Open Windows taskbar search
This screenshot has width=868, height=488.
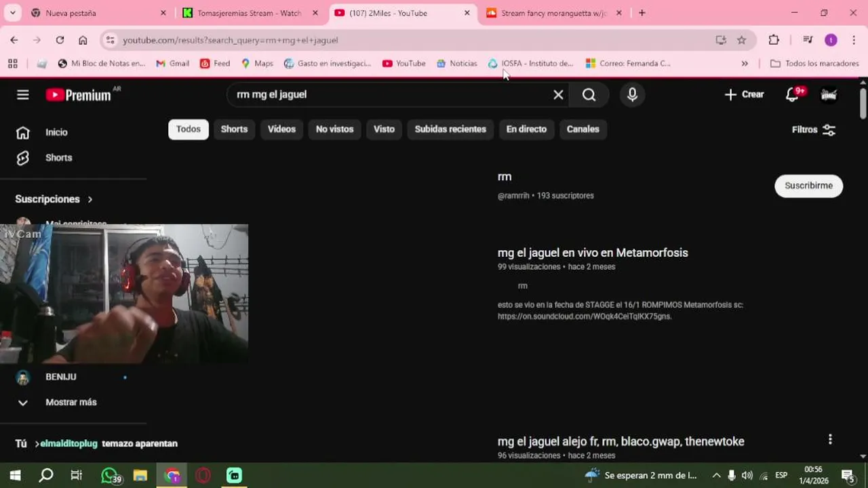[46, 475]
